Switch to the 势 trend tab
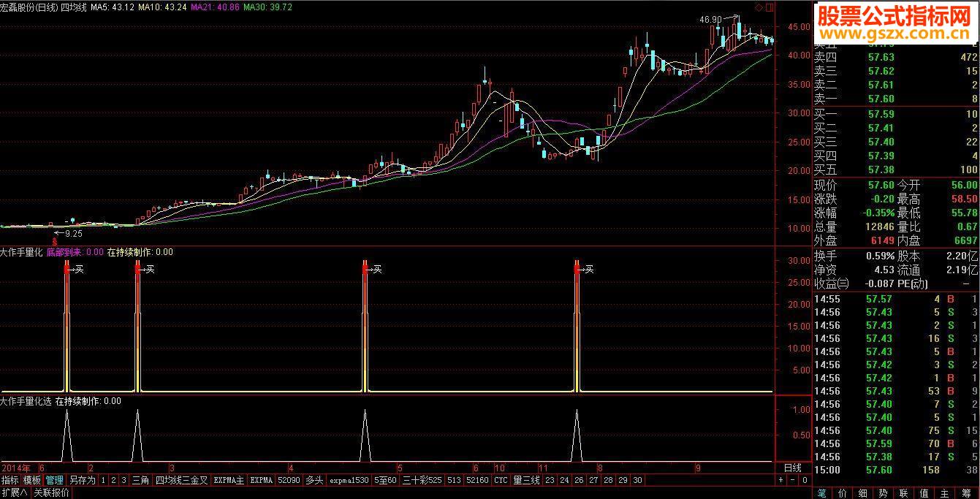 pyautogui.click(x=883, y=493)
